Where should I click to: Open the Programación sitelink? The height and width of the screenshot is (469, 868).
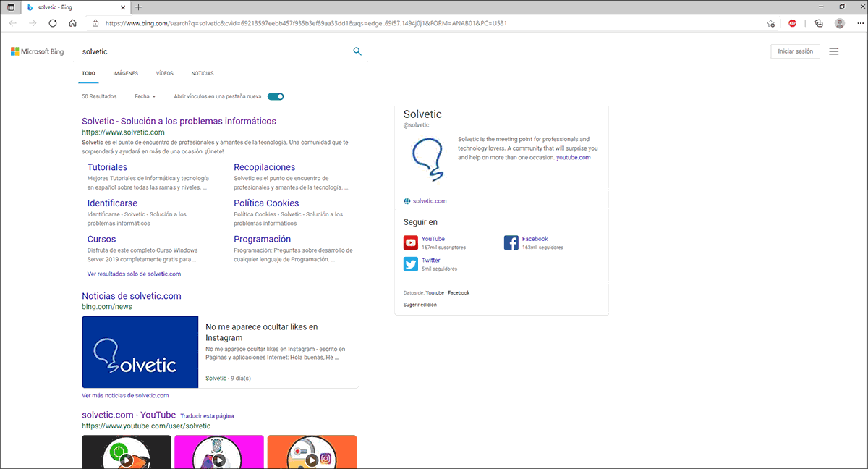[x=262, y=239]
